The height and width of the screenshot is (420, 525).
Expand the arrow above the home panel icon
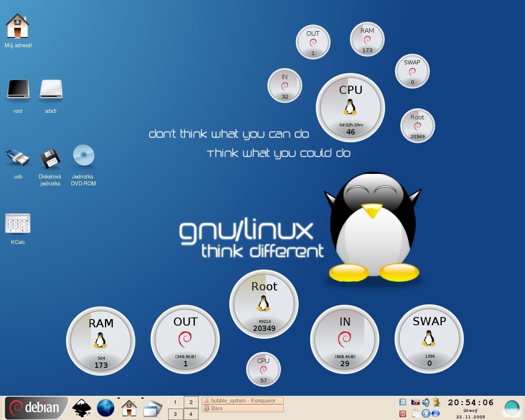119,398
